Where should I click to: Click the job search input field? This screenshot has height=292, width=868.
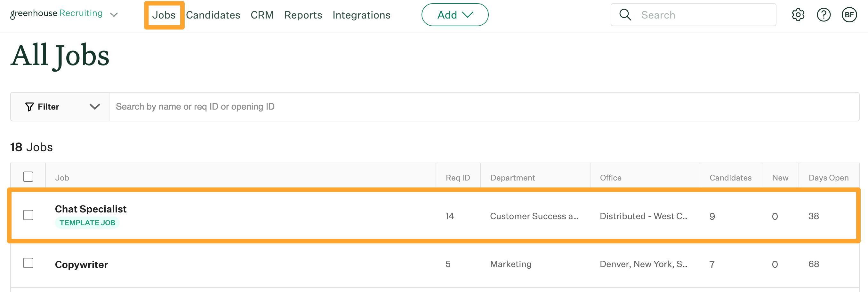tap(303, 107)
